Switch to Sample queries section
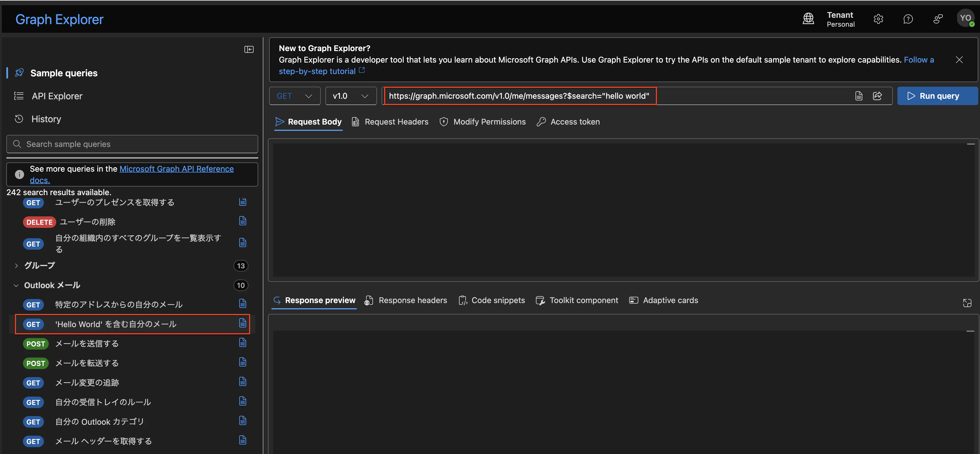This screenshot has width=980, height=454. point(56,73)
